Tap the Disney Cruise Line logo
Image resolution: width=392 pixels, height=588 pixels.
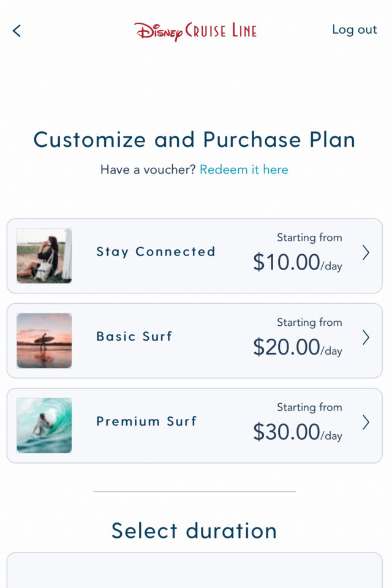click(x=195, y=30)
